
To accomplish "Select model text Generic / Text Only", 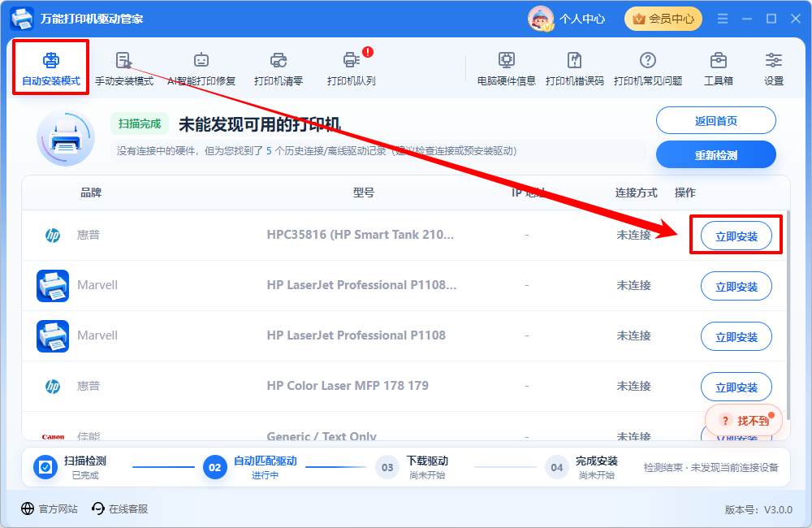I will [x=322, y=435].
